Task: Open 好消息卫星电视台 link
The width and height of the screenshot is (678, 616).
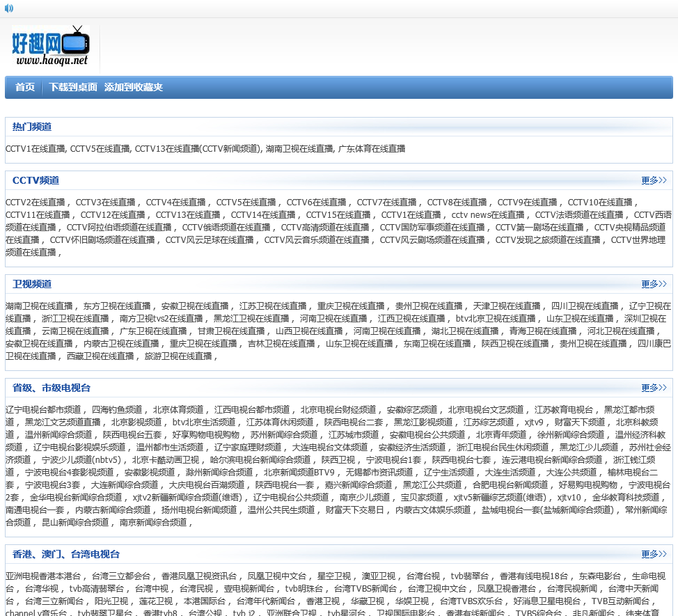Action: tap(547, 601)
